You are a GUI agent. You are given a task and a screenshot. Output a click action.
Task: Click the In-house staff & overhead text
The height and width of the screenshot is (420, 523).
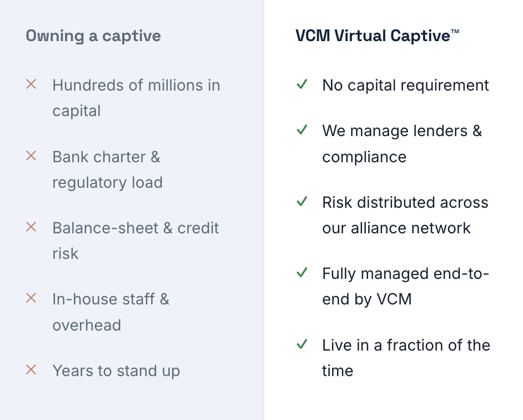110,312
